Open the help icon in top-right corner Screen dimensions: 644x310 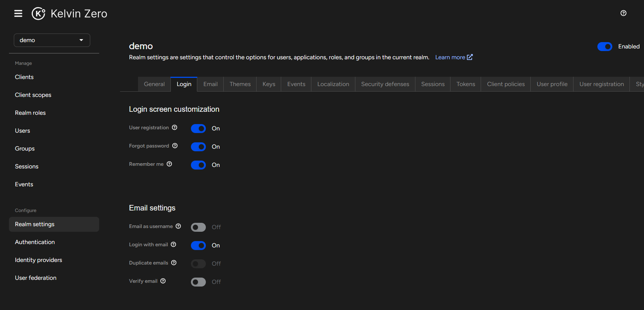[x=623, y=13]
